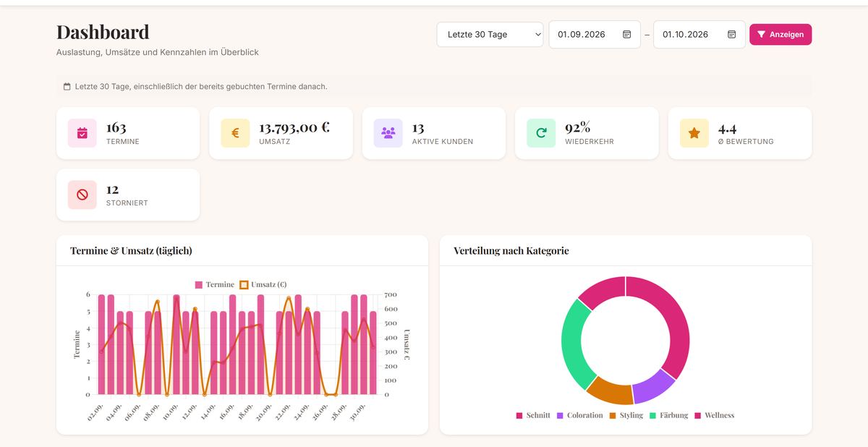The height and width of the screenshot is (447, 868).
Task: Toggle Schnitt category in the donut legend
Action: (x=533, y=415)
